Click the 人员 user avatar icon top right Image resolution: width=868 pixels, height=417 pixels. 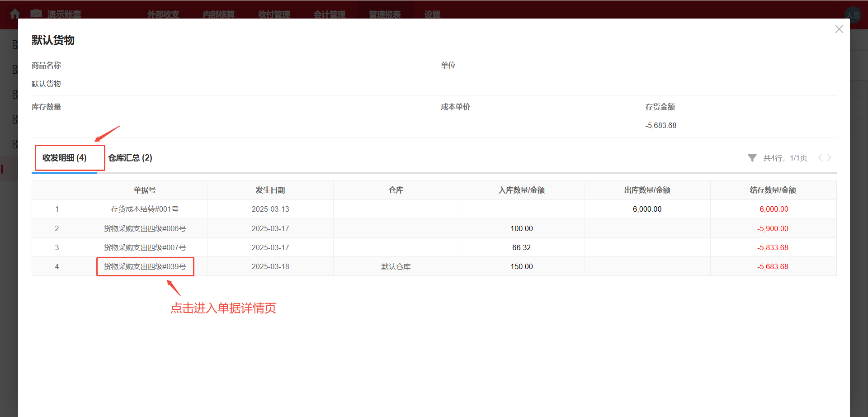854,14
